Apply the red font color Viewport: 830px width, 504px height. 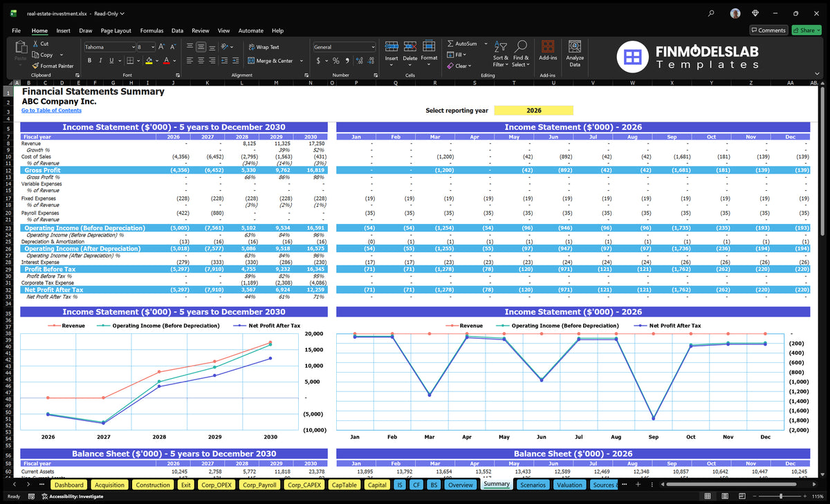[166, 60]
